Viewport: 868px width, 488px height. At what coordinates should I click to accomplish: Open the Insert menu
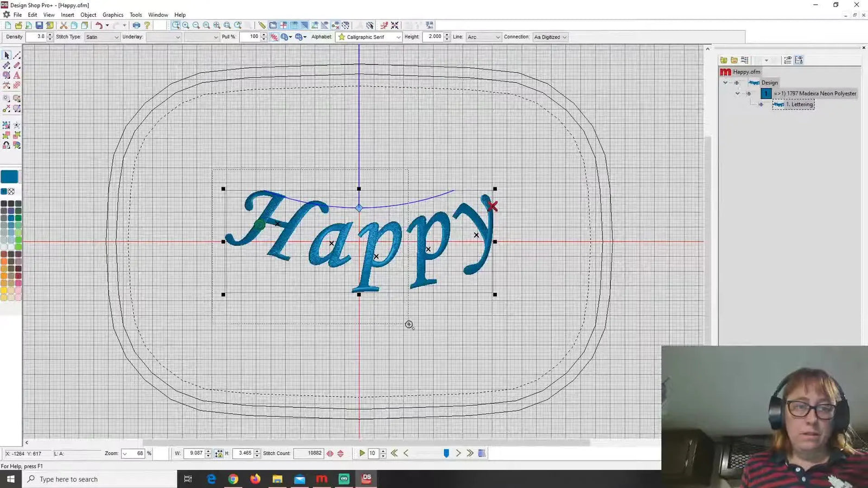coord(67,15)
